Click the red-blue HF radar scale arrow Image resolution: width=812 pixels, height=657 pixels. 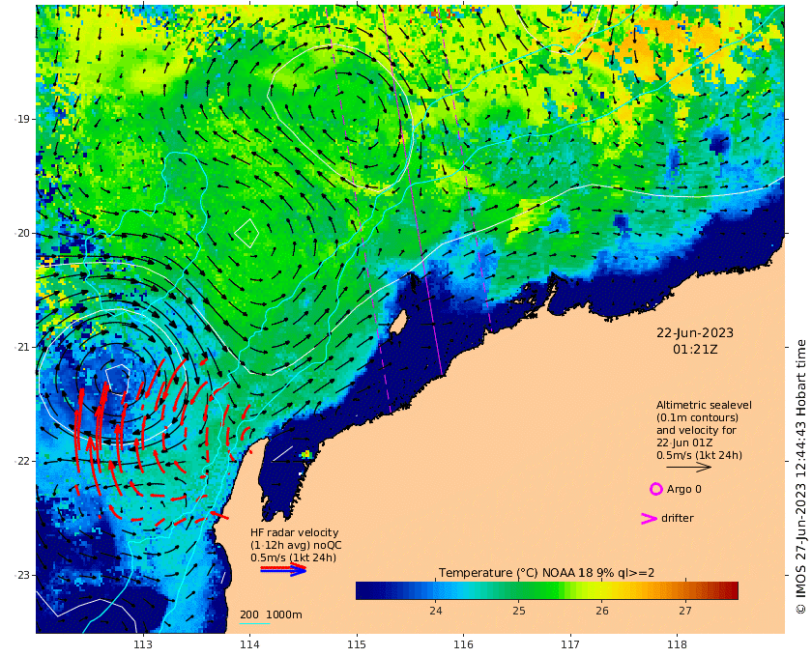click(x=283, y=569)
